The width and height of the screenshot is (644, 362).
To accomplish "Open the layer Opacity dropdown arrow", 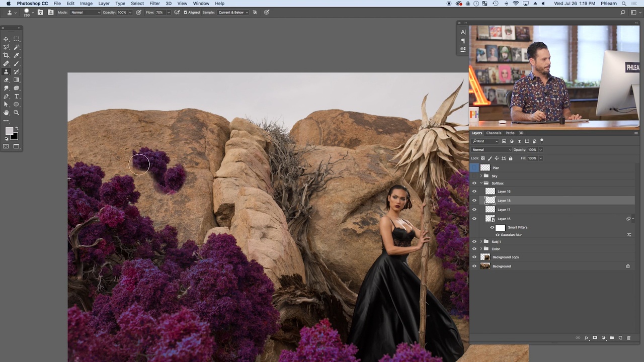I will (540, 150).
